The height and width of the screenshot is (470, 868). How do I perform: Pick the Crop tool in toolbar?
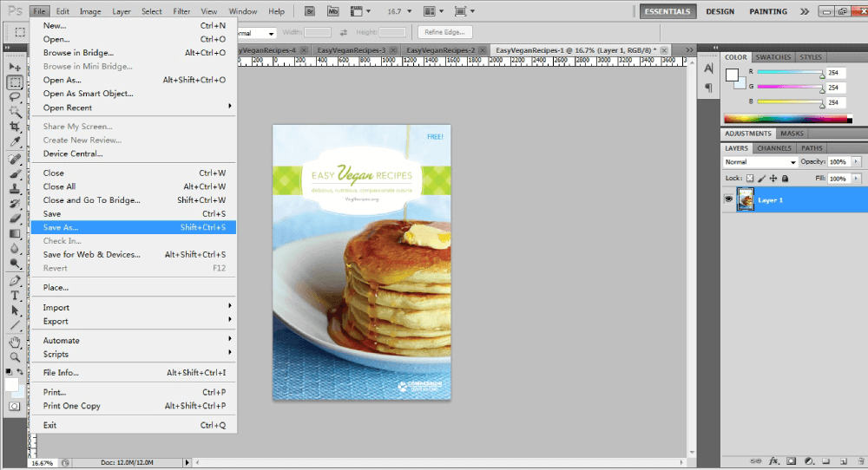[15, 126]
